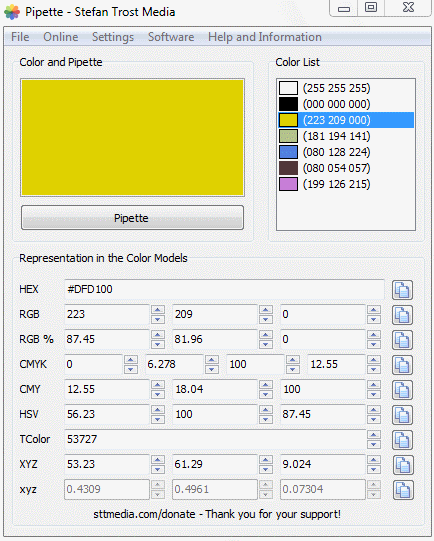Image resolution: width=434 pixels, height=541 pixels.
Task: Decrease HSV saturation value down arrow
Action: (x=266, y=420)
